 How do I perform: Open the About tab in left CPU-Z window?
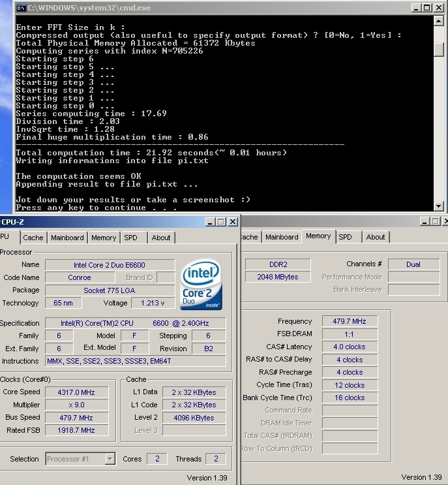point(161,238)
